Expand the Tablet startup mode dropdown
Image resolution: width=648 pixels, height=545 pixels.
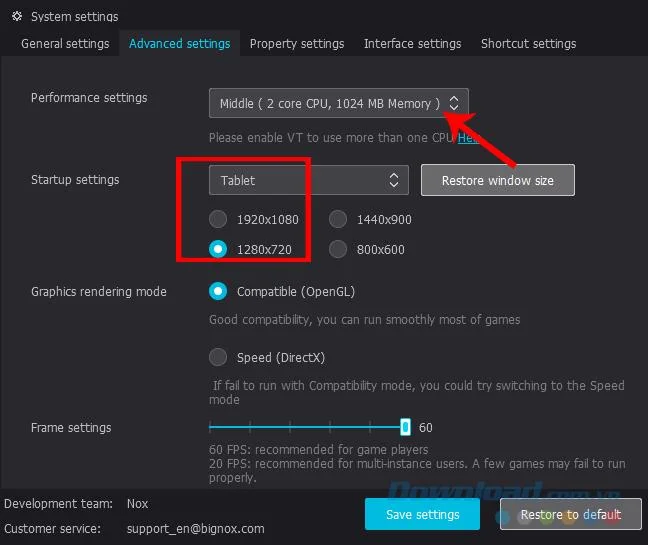point(309,180)
